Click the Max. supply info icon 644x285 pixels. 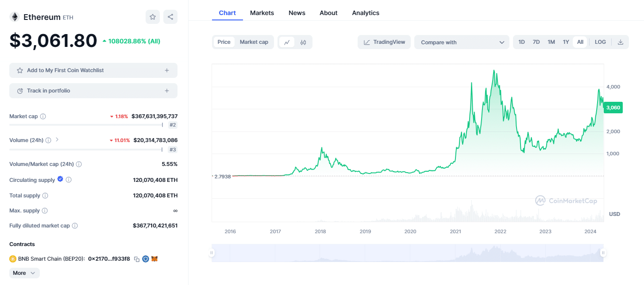[x=45, y=211]
